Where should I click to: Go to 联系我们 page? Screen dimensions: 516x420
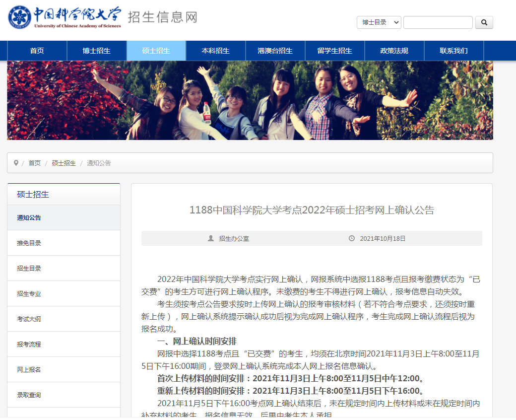point(453,51)
